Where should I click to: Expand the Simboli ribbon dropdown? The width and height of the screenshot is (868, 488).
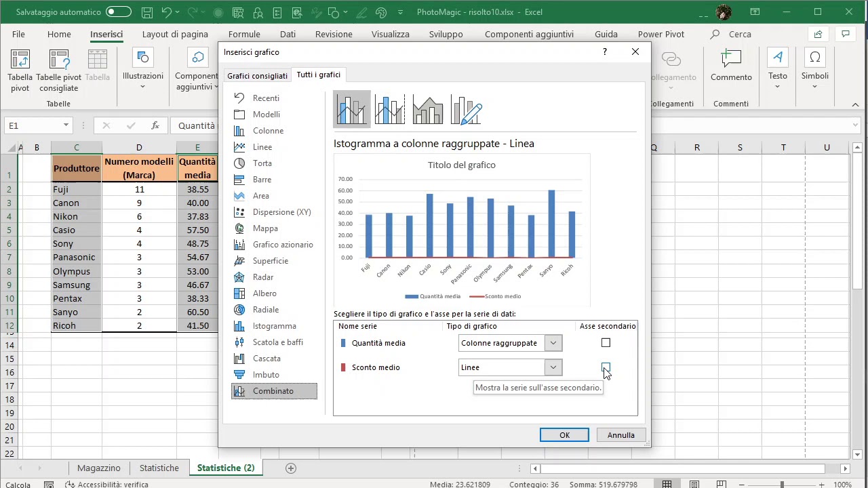pos(815,87)
